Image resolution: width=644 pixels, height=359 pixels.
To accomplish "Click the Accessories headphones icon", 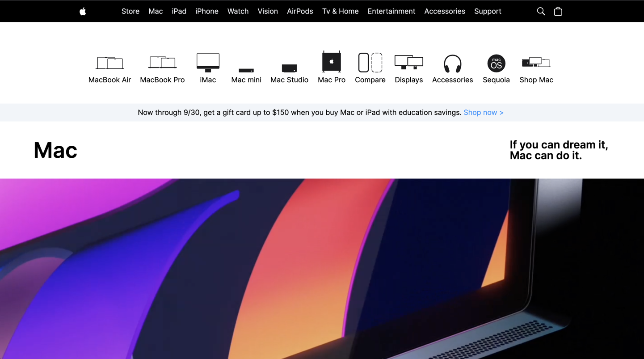I will click(452, 63).
